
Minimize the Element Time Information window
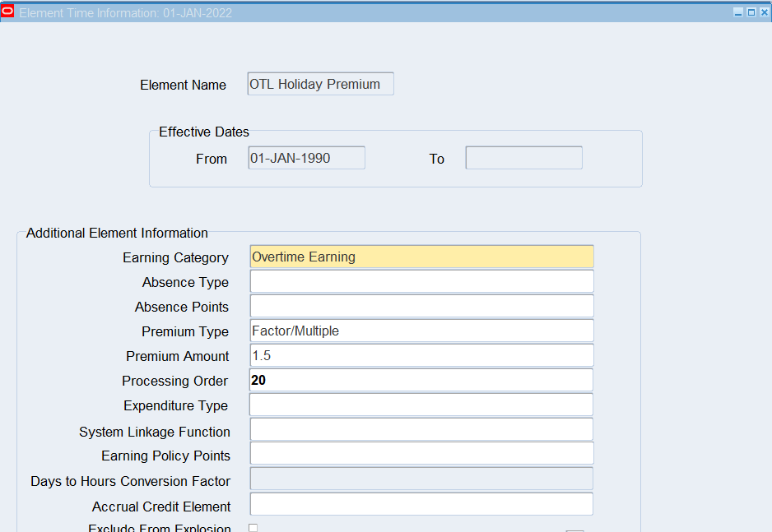(x=738, y=12)
